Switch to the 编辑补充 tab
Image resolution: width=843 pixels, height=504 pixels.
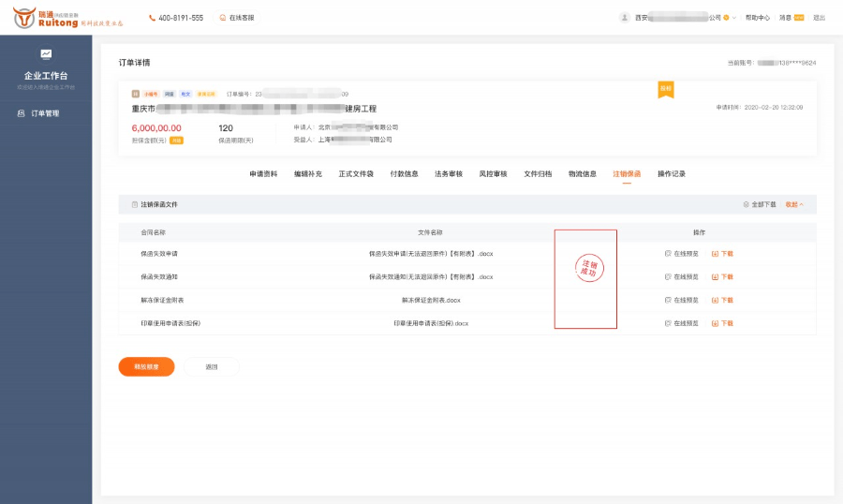coord(308,173)
